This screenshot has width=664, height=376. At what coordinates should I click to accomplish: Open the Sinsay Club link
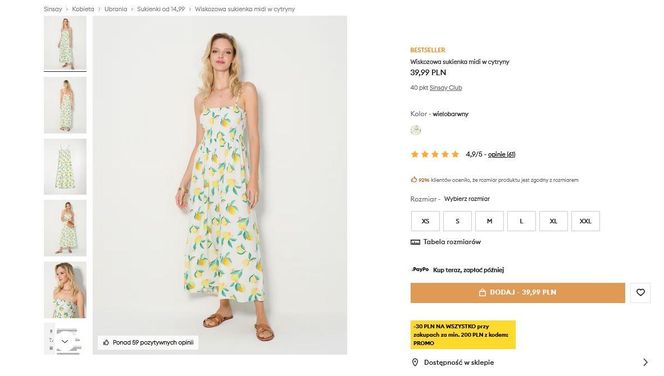(x=445, y=88)
